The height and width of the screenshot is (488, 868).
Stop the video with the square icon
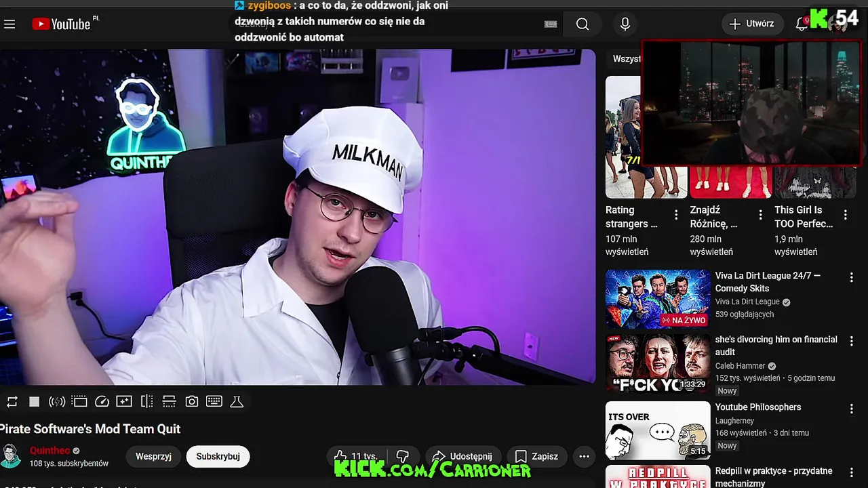coord(35,402)
